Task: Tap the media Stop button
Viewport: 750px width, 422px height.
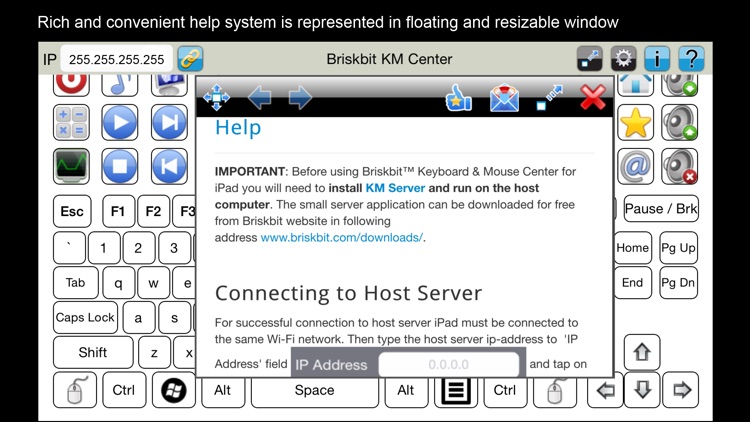Action: point(120,167)
